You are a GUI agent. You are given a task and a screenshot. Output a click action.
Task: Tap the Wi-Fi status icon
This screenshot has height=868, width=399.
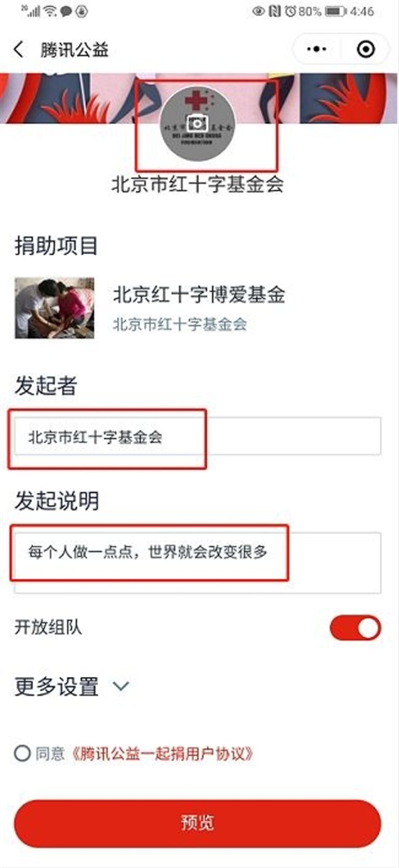[x=50, y=10]
